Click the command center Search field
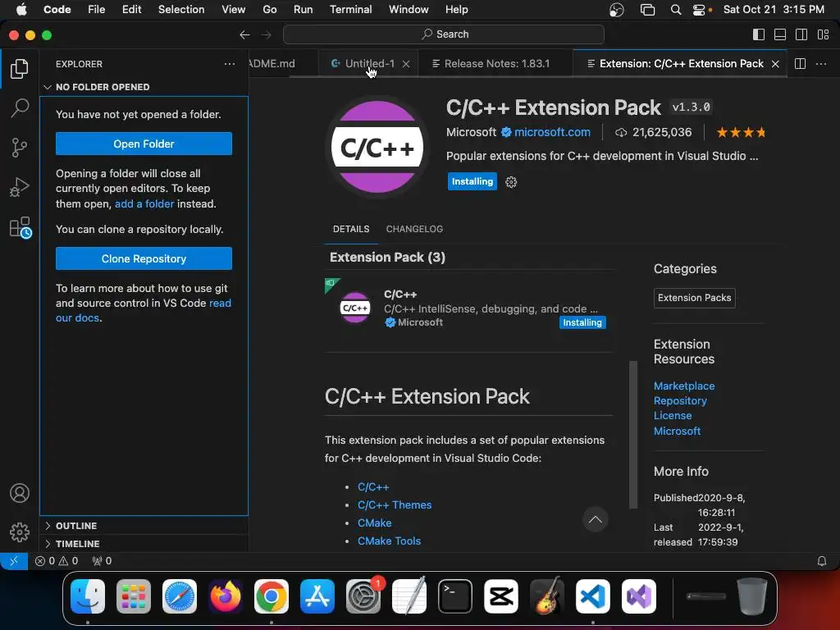Viewport: 840px width, 630px height. (x=444, y=34)
